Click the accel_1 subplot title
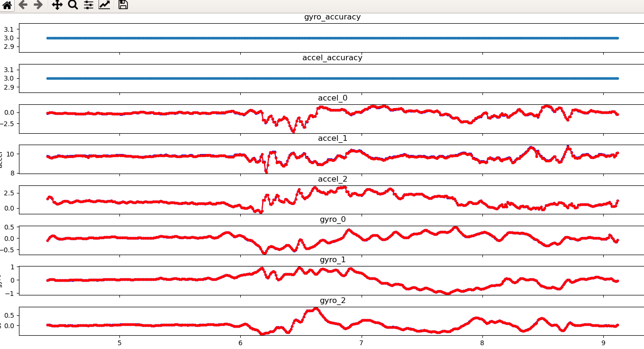The width and height of the screenshot is (644, 349). [x=332, y=138]
